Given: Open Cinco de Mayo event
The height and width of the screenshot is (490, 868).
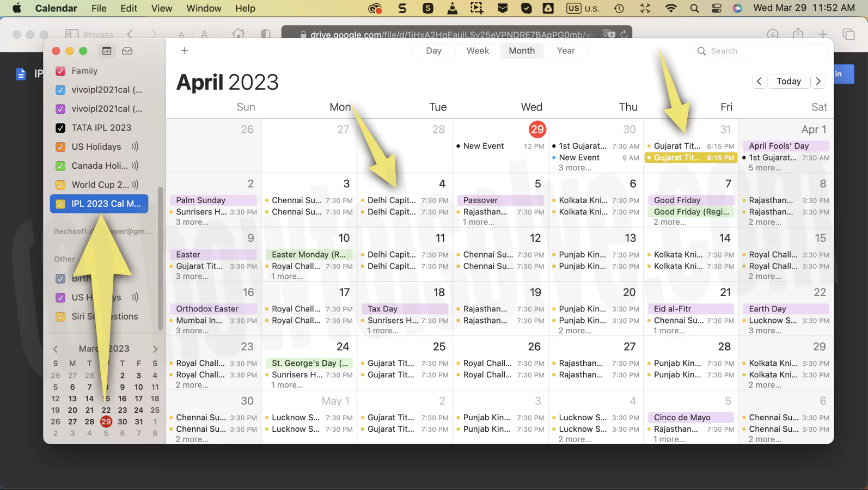Looking at the screenshot, I should click(x=690, y=418).
